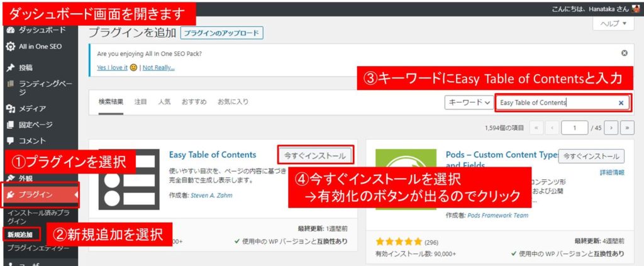Screen dimensions: 644x266
Task: Install Easy Table of Contents now
Action: click(316, 156)
